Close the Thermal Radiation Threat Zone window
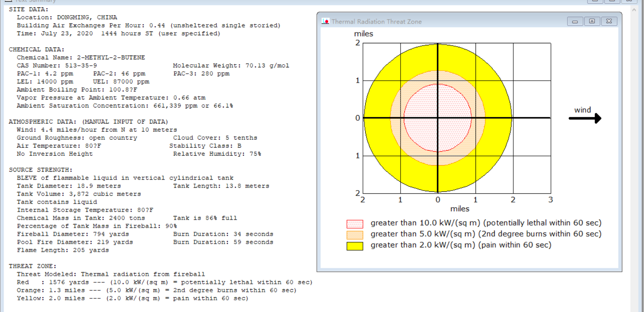The image size is (644, 312). pos(609,21)
